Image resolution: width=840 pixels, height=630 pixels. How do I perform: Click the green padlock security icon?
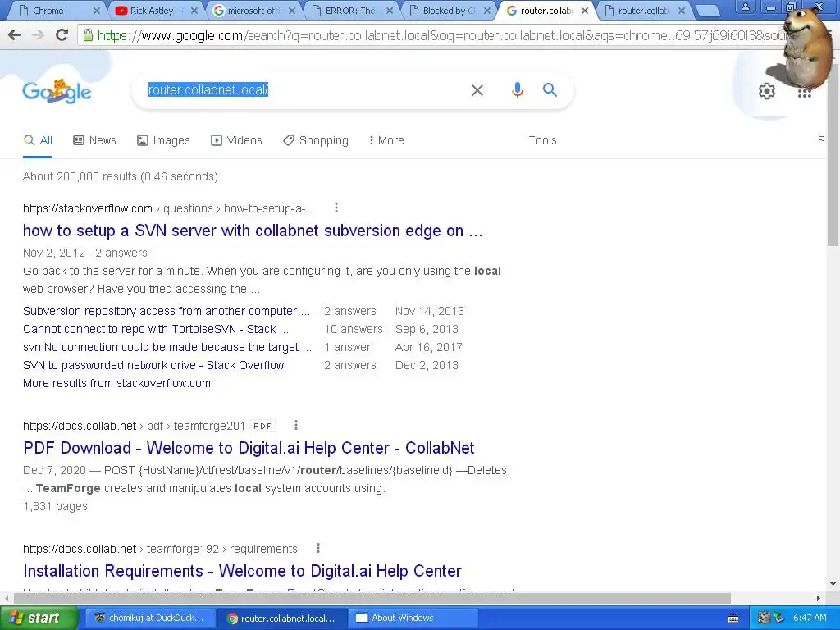point(87,35)
